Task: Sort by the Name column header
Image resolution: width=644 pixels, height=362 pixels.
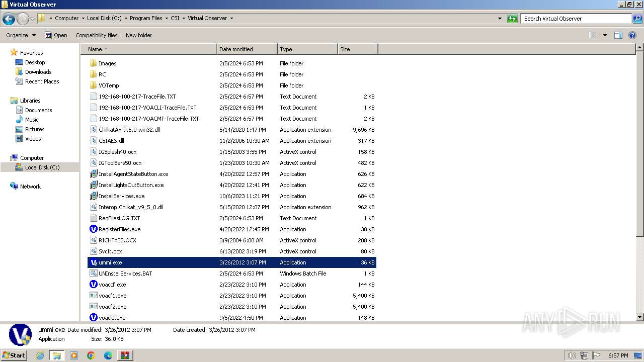Action: click(149, 49)
